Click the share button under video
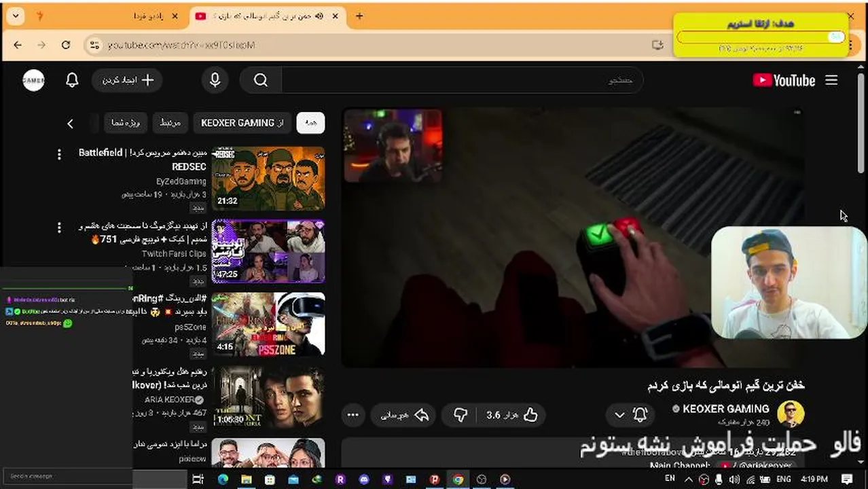This screenshot has height=489, width=868. point(403,415)
